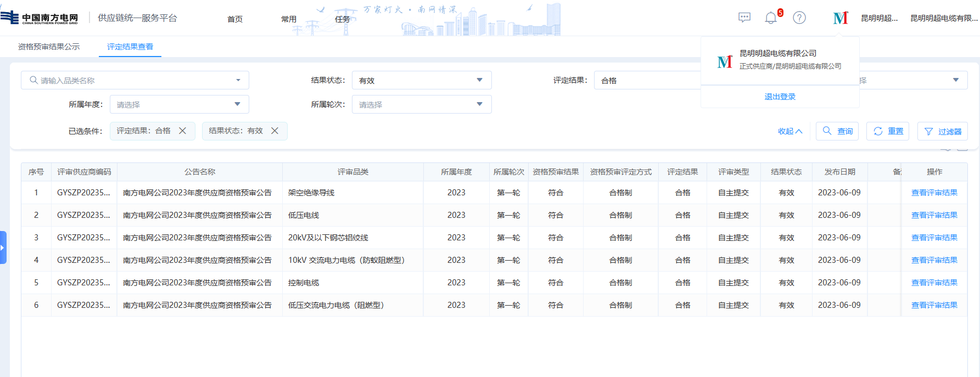Open the 所属年度 dropdown

[179, 104]
